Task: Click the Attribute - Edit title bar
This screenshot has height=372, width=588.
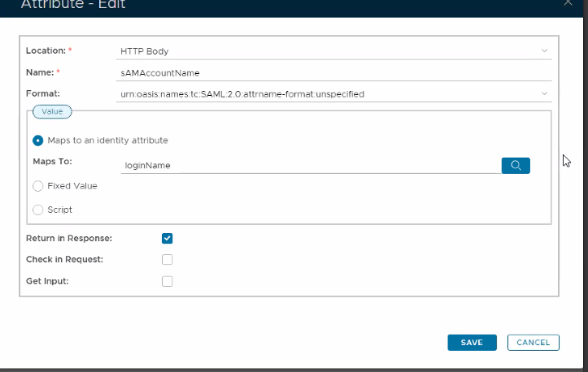Action: point(244,5)
